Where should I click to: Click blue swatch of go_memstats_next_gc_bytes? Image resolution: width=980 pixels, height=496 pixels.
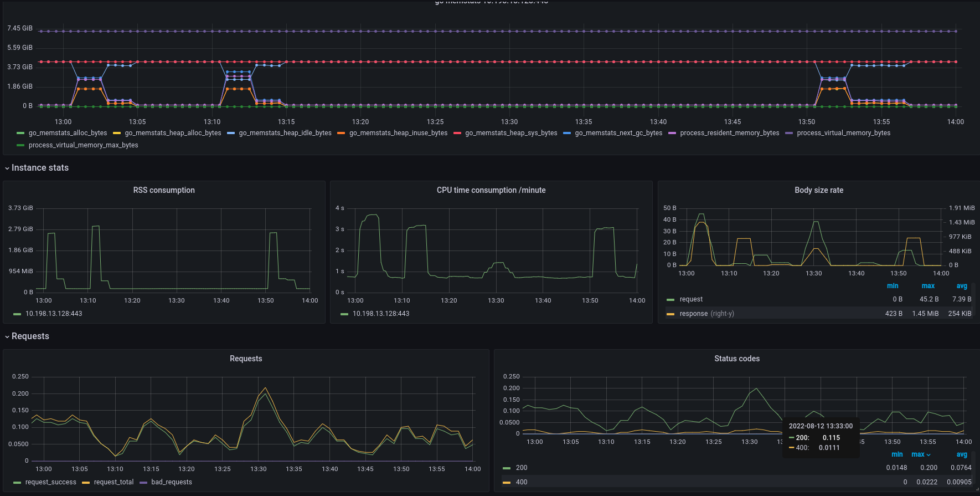pos(567,133)
